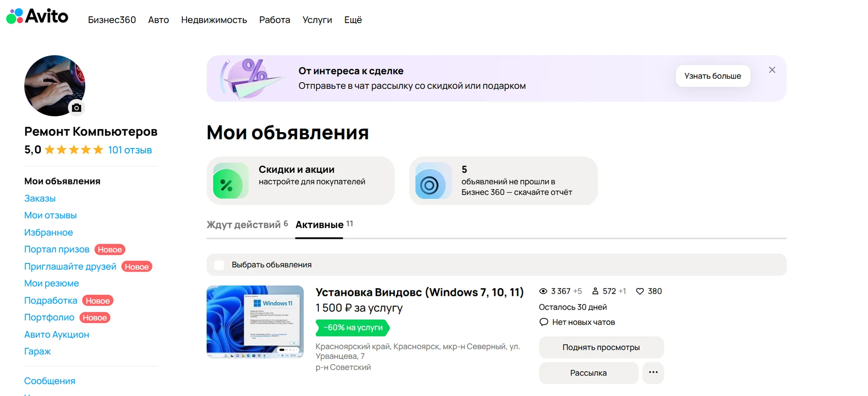Click the views eye icon on listing
Image resolution: width=868 pixels, height=396 pixels.
pos(543,291)
